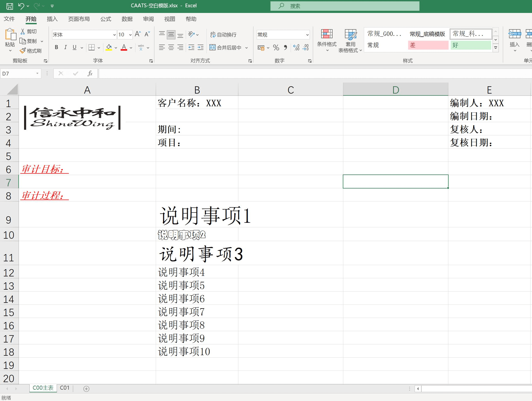This screenshot has height=401, width=532.
Task: Open the number format dropdown (常规)
Action: (x=307, y=35)
